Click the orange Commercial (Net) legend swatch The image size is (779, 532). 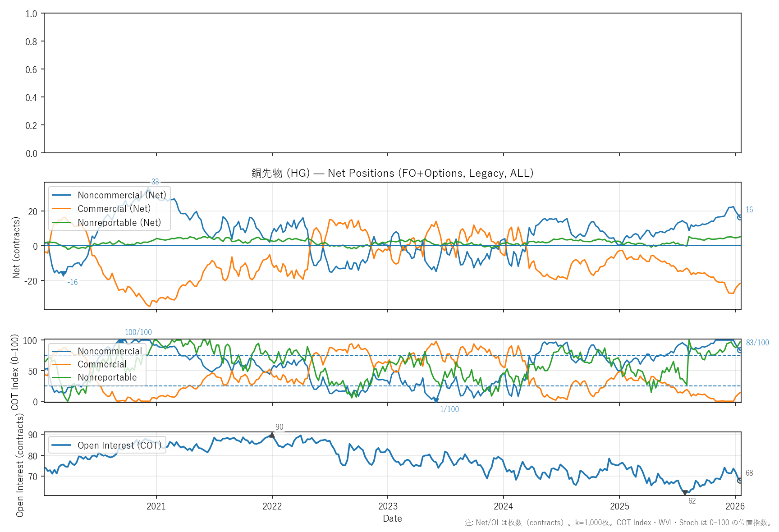pyautogui.click(x=61, y=209)
